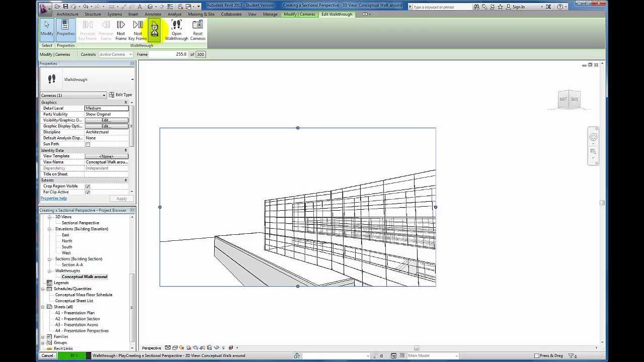Click the steering wheel on navigation bar
The width and height of the screenshot is (644, 362).
(x=593, y=137)
